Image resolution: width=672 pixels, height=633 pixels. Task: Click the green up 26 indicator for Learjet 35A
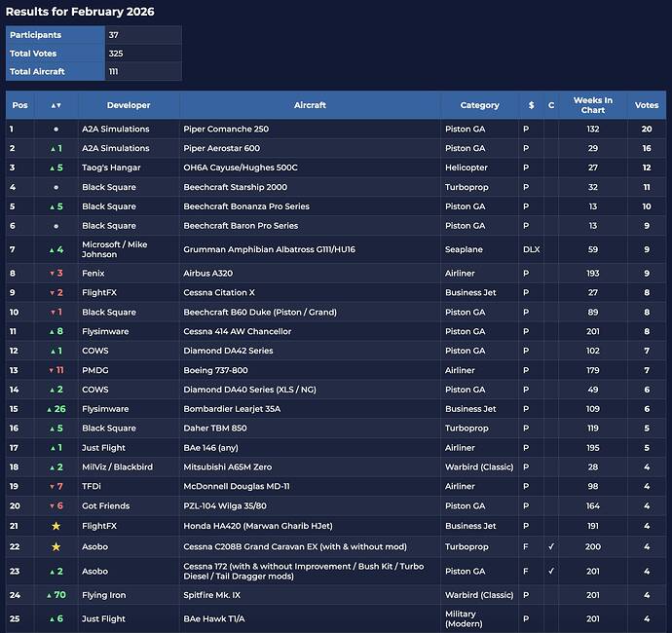tap(56, 409)
